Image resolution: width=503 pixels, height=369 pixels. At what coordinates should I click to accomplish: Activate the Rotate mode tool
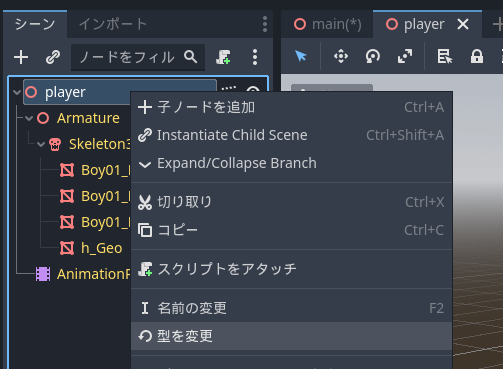pos(373,56)
